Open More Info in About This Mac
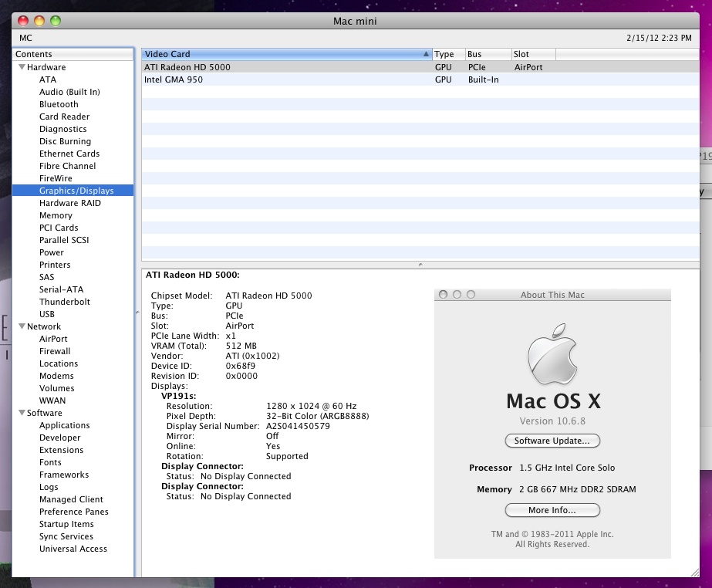The width and height of the screenshot is (712, 588). [552, 510]
